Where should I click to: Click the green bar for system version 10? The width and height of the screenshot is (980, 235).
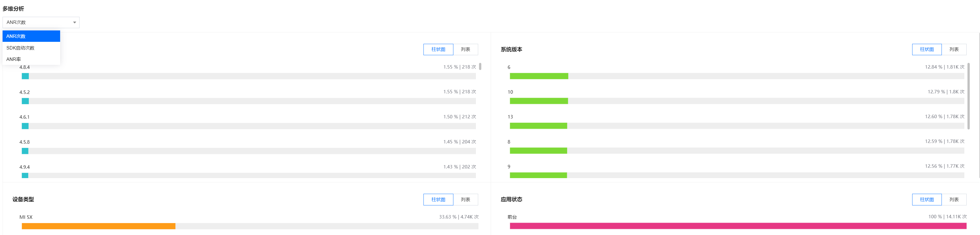(x=539, y=101)
